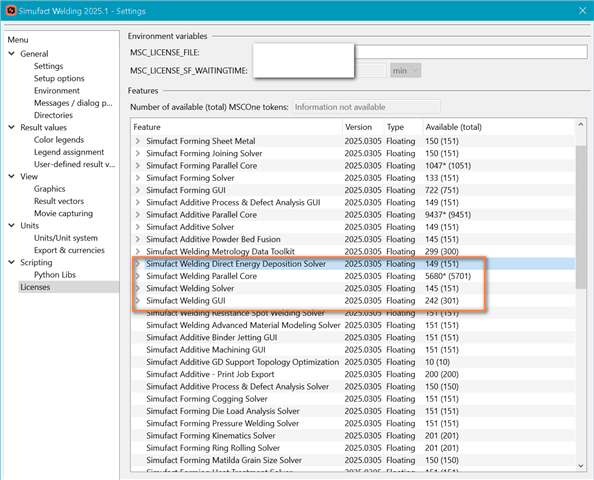Sort the table by Feature column
This screenshot has height=480, width=594.
237,127
